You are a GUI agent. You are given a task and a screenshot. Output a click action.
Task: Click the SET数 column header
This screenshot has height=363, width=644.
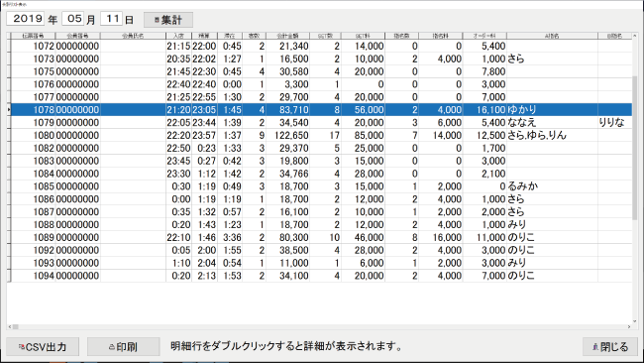tap(325, 36)
